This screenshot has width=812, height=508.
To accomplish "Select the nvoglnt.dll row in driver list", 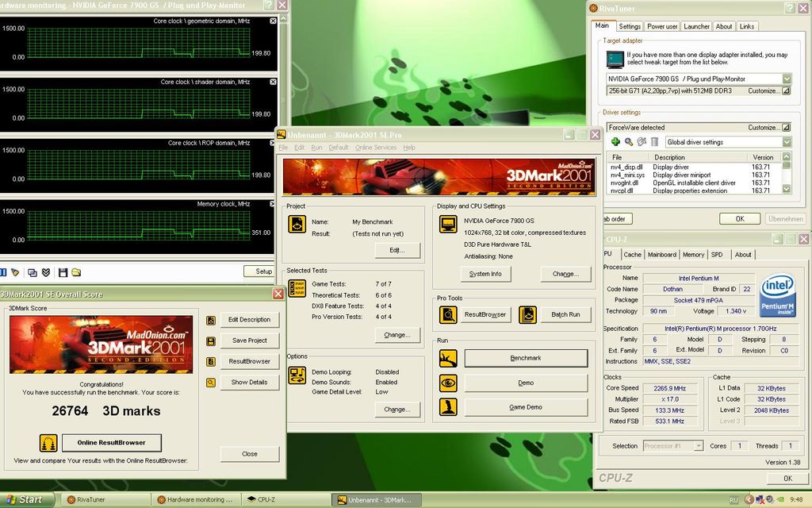I will (694, 183).
